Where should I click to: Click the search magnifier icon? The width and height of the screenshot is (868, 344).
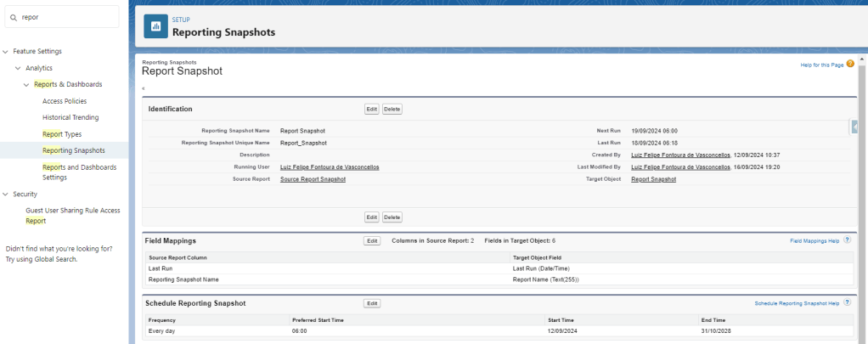point(14,16)
